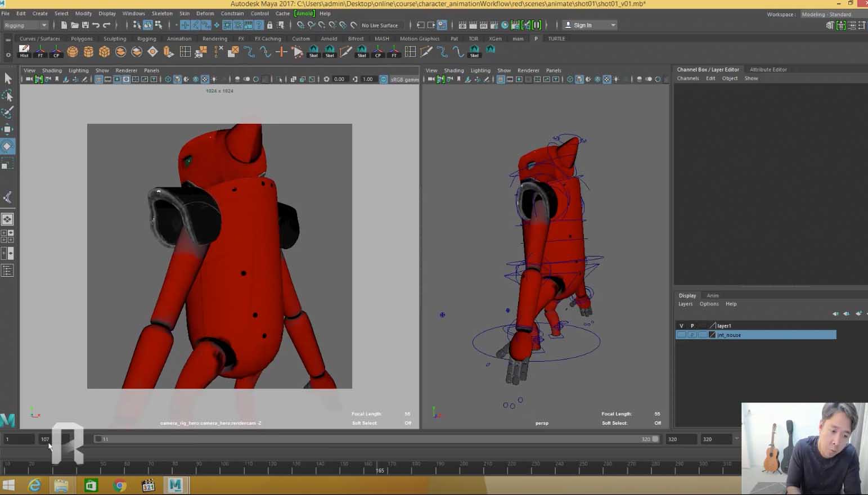Click the Hist shelf button
868x495 pixels.
coord(24,52)
